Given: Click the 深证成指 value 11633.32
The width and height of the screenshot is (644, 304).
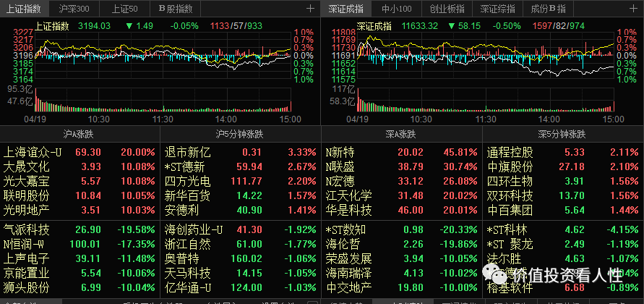Looking at the screenshot, I should pyautogui.click(x=421, y=26).
